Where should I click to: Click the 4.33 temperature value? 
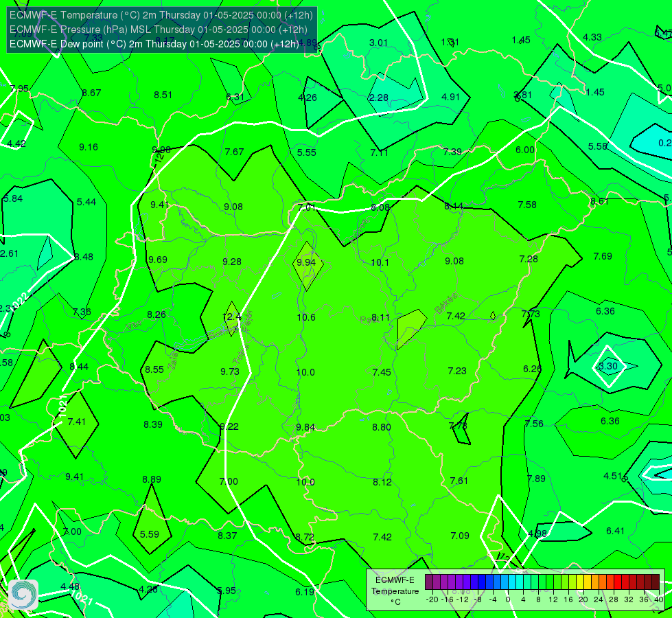tap(592, 38)
